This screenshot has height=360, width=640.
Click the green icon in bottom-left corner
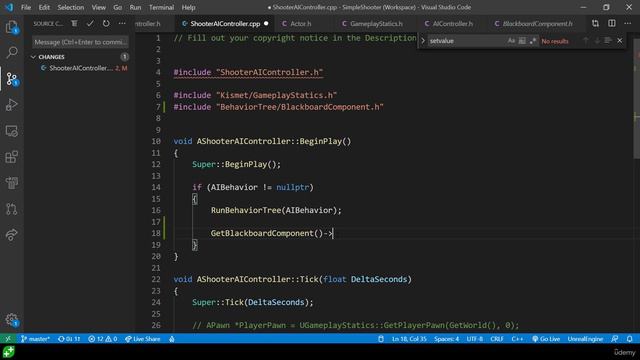(9, 352)
